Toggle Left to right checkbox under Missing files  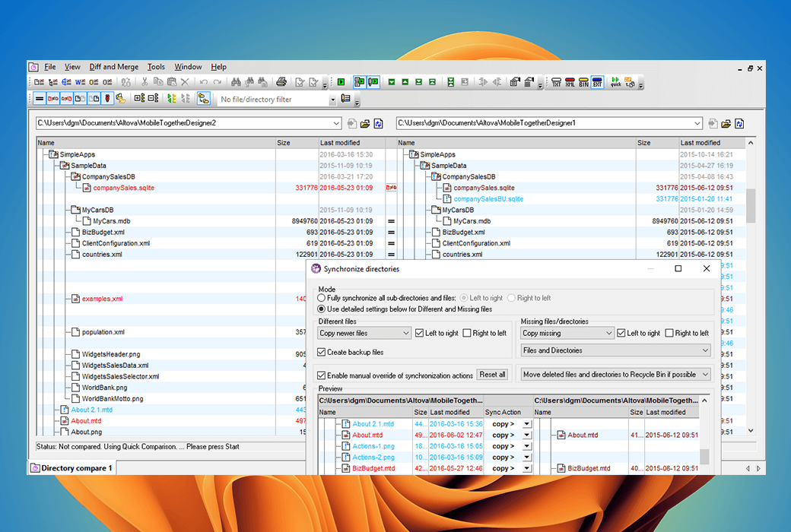[621, 334]
